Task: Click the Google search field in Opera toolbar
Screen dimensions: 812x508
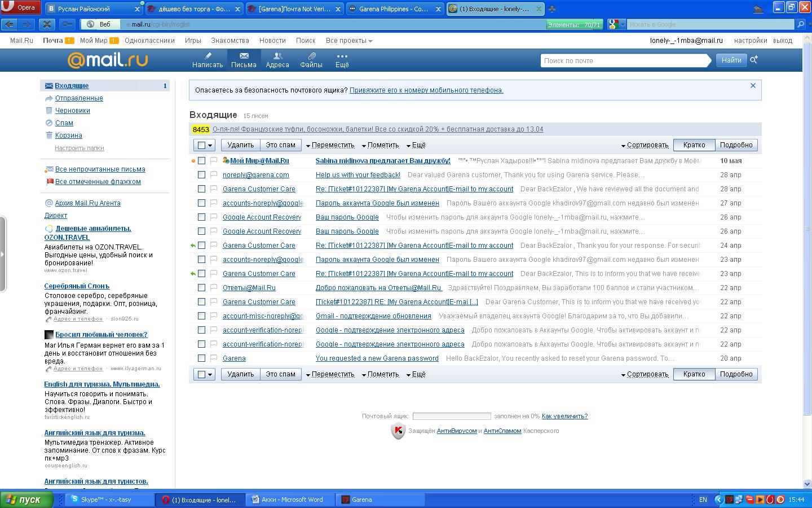Action: pyautogui.click(x=711, y=24)
